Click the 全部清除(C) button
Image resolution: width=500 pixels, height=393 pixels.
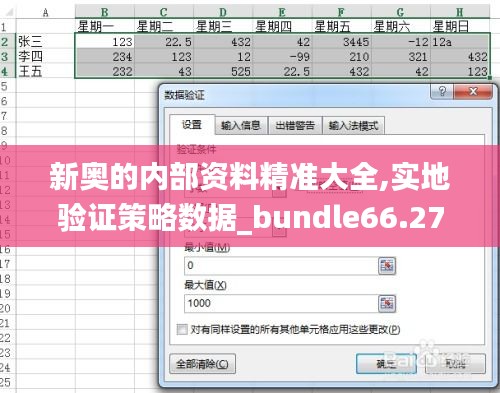(202, 364)
